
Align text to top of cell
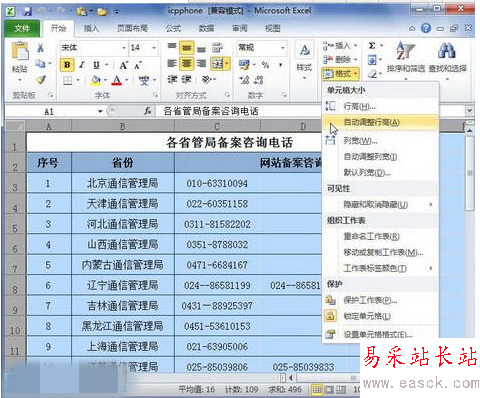click(172, 47)
